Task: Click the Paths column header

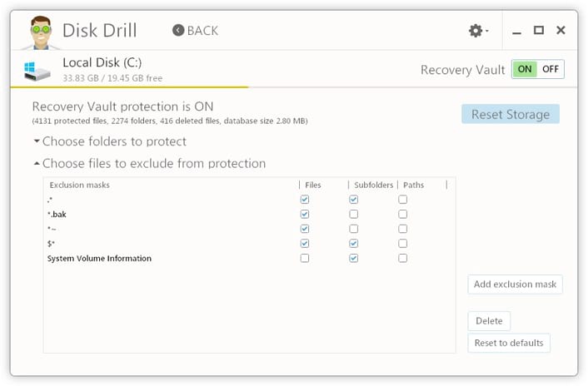Action: [x=413, y=185]
